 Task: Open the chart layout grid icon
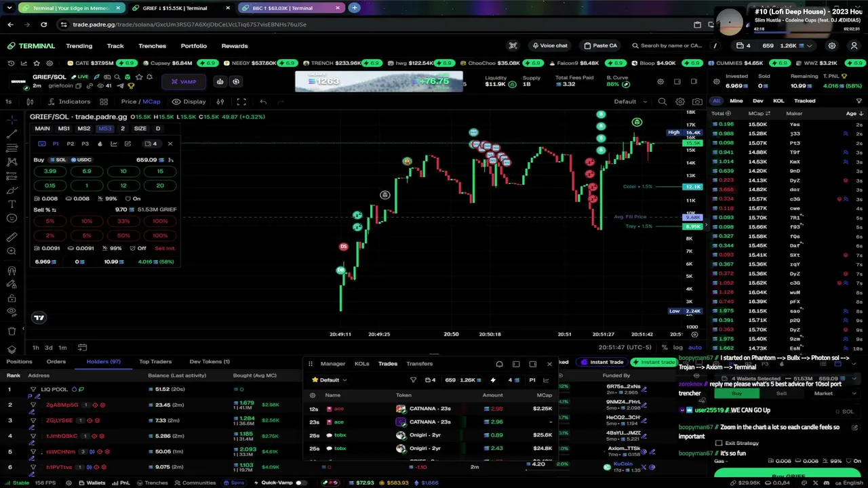[104, 102]
